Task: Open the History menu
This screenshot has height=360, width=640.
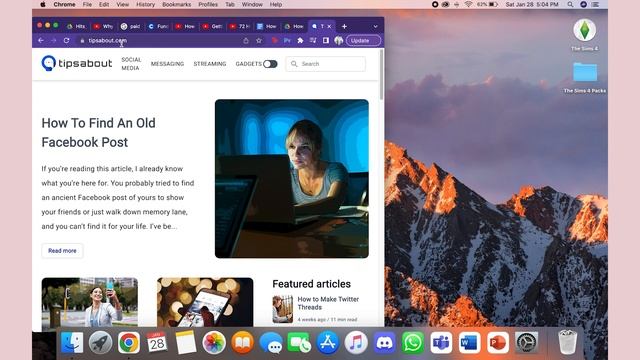Action: click(x=145, y=4)
